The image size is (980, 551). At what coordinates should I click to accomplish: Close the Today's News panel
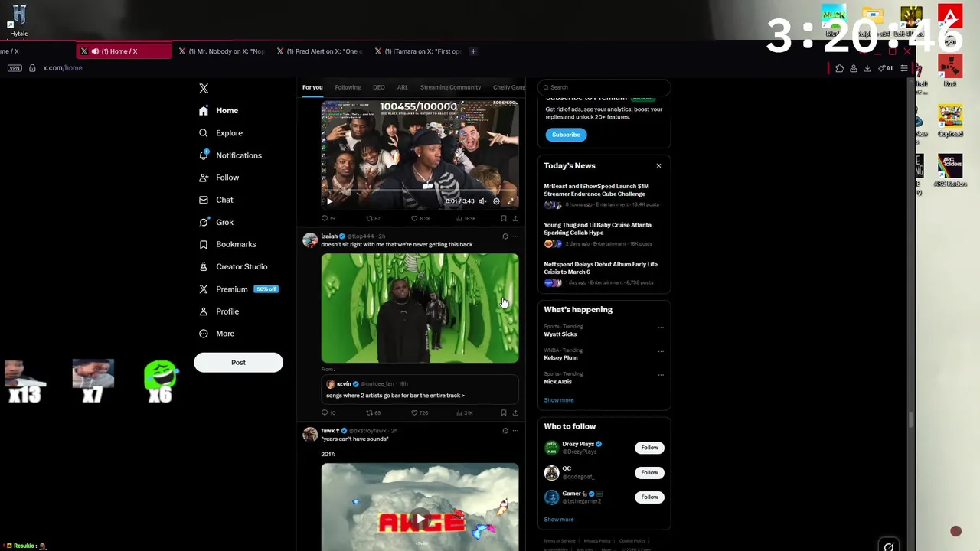658,165
